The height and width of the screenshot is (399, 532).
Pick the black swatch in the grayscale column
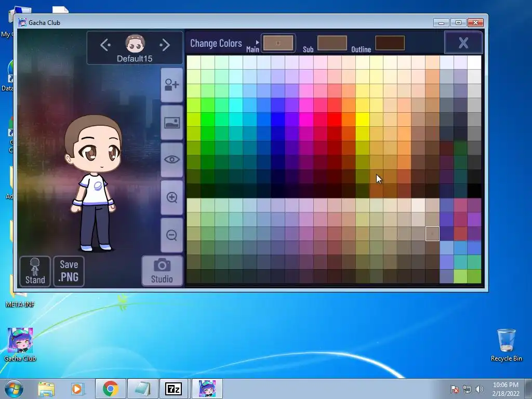point(474,191)
